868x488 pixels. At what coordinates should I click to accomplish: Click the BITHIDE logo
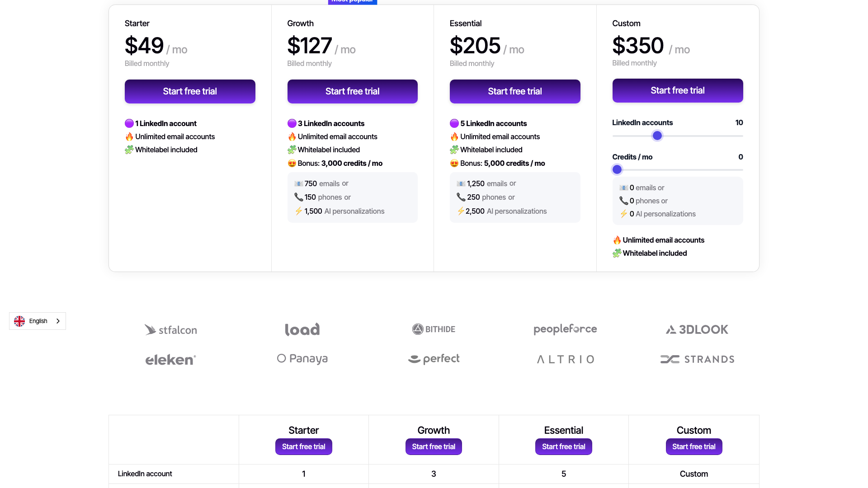point(433,329)
